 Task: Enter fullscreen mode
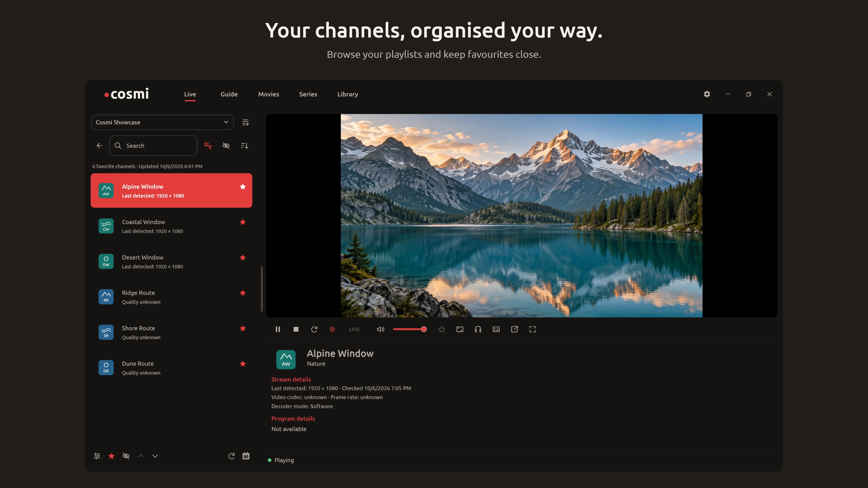point(532,329)
